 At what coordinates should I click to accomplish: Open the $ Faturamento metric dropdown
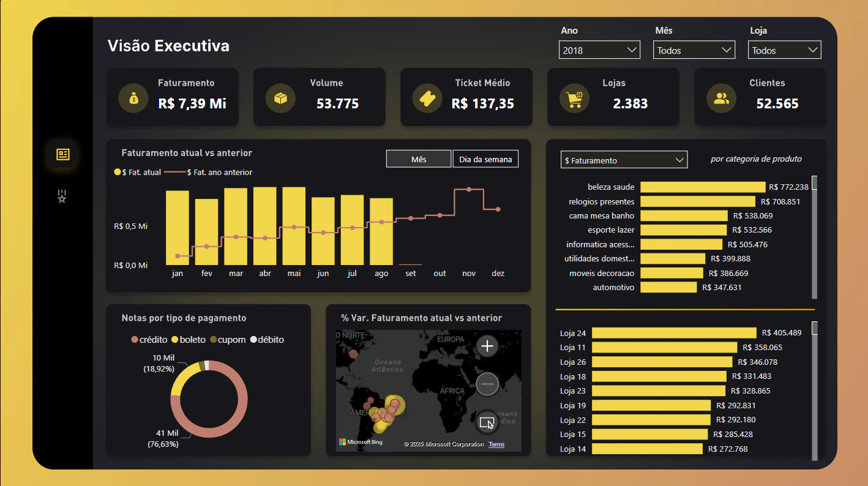(624, 160)
